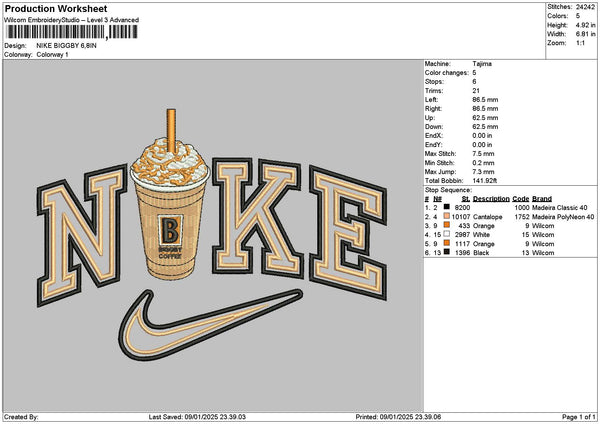Click the stitch count '10107'
This screenshot has height=424, width=600.
coord(461,217)
